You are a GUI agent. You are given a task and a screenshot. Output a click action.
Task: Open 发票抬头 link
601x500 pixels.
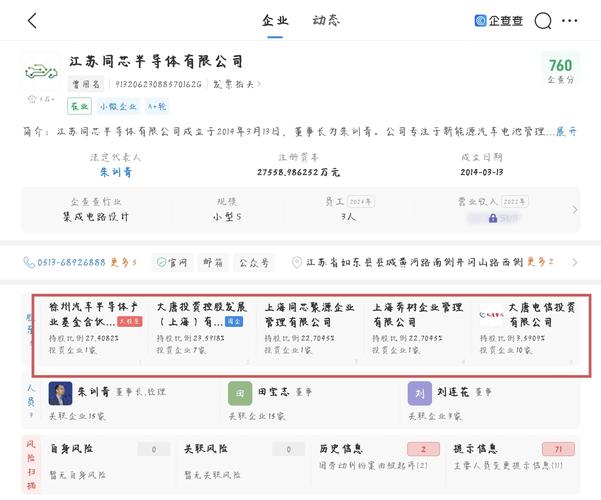point(236,84)
